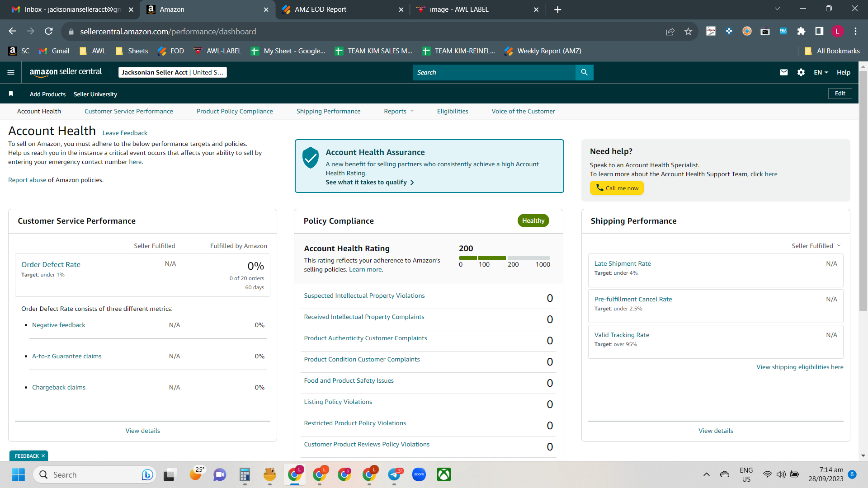Viewport: 868px width, 488px height.
Task: Click the Windows taskbar search box
Action: pyautogui.click(x=95, y=474)
